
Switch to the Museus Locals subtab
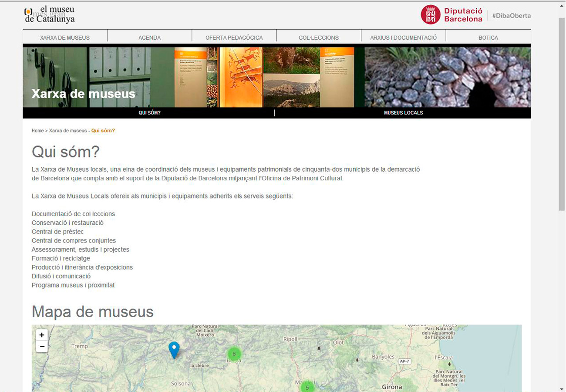(x=403, y=113)
